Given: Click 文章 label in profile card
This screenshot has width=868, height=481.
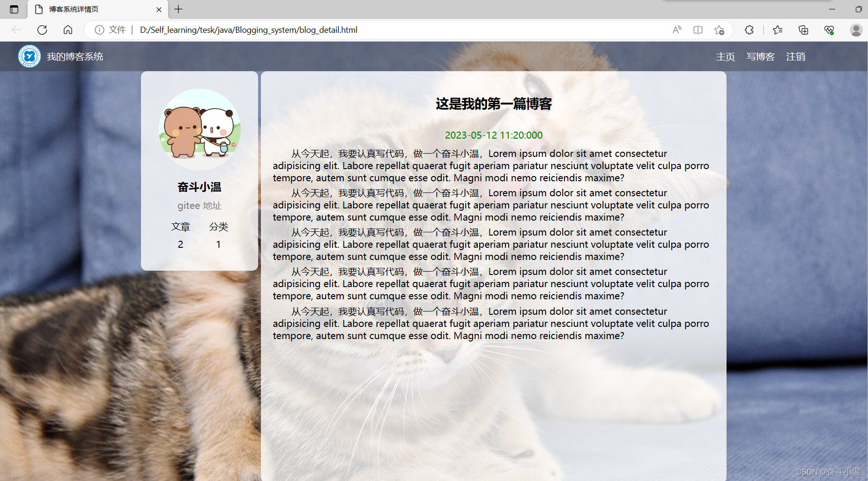Looking at the screenshot, I should coord(180,227).
